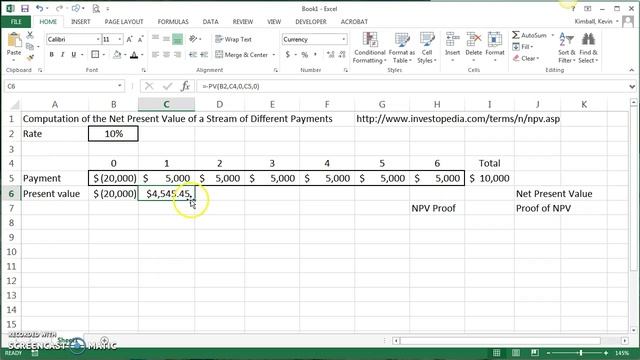640x360 pixels.
Task: Click the Insert Function fx icon
Action: (185, 86)
